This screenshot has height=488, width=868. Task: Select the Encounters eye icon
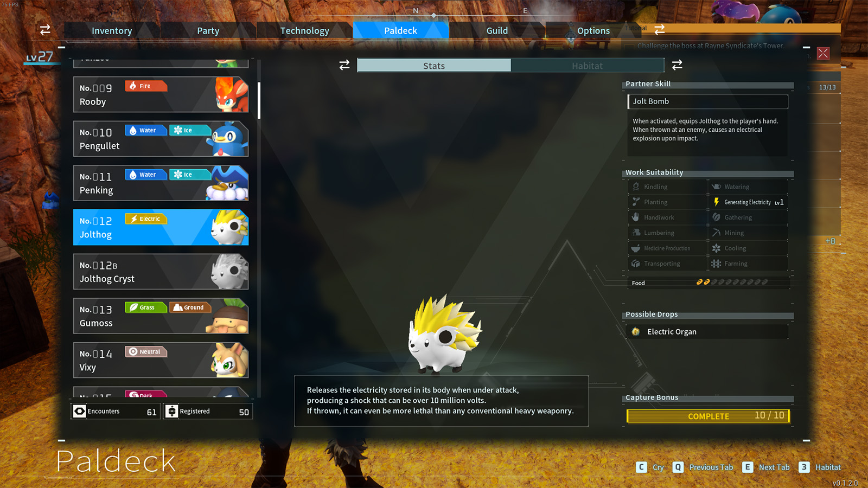coord(80,411)
